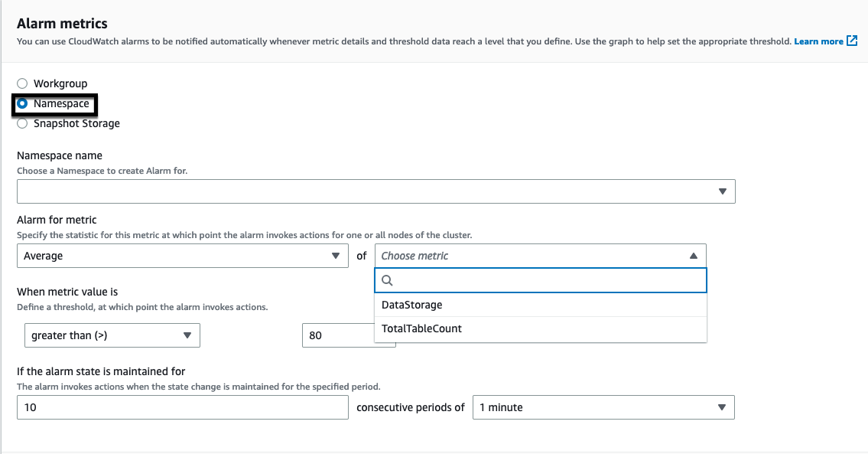The width and height of the screenshot is (868, 454).
Task: Click the dropdown arrow on the 1 minute selector
Action: tap(722, 407)
